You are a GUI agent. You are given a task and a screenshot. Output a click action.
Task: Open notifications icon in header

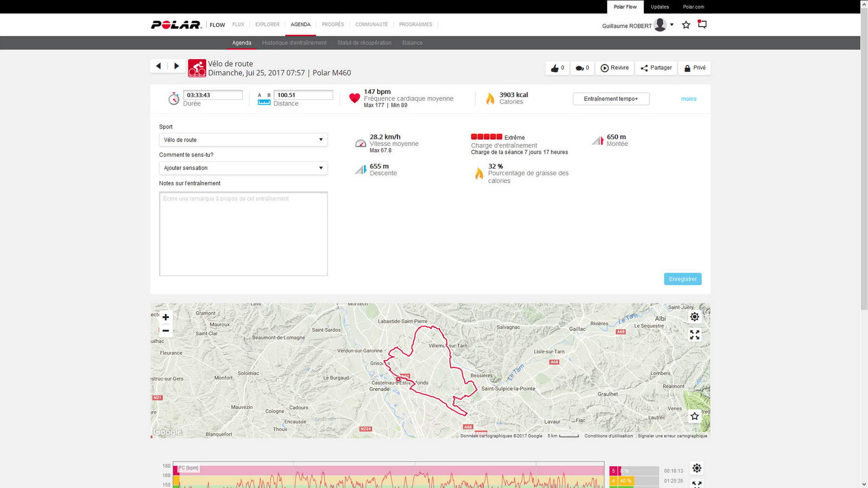702,24
